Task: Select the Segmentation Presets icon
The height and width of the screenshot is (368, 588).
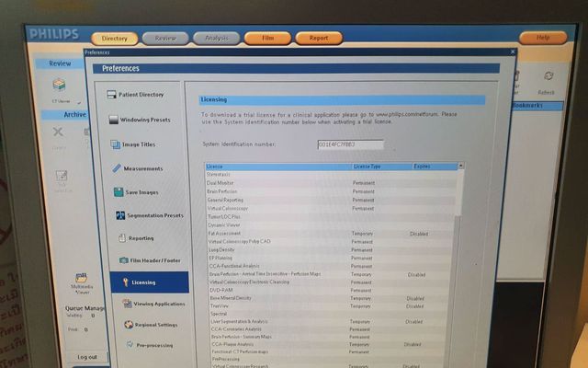Action: [x=120, y=215]
